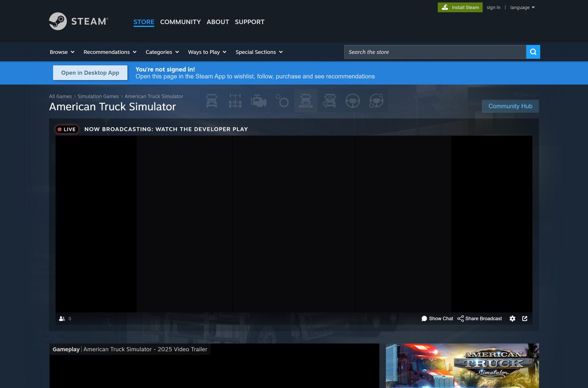This screenshot has width=588, height=388.
Task: Open the SUPPORT page
Action: click(x=249, y=22)
